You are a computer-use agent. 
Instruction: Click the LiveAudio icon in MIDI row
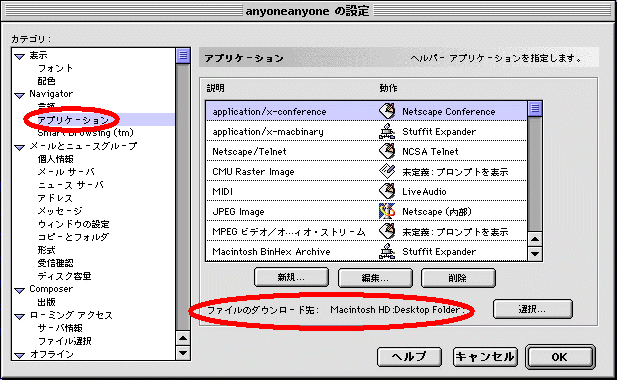[387, 192]
